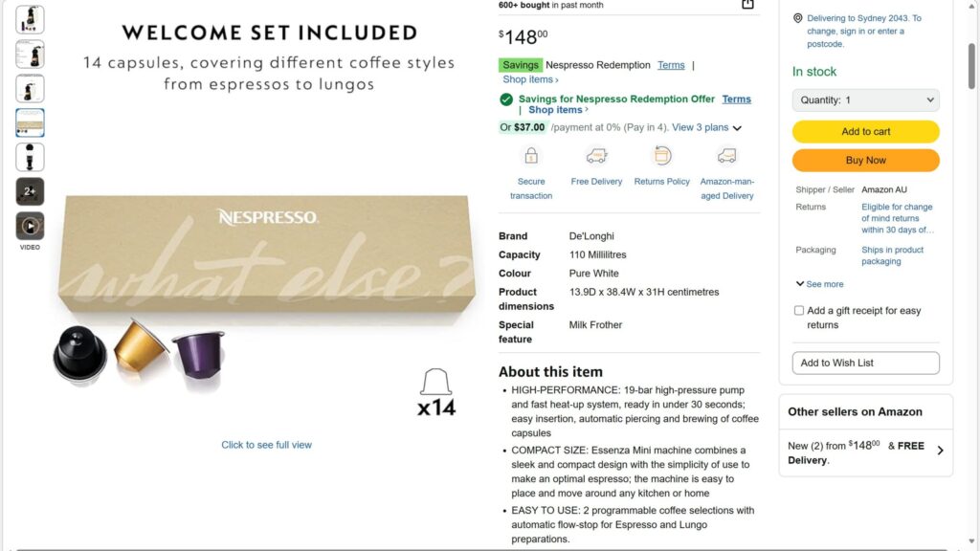980x551 pixels.
Task: Expand the View 3 plans chevron
Action: (737, 128)
